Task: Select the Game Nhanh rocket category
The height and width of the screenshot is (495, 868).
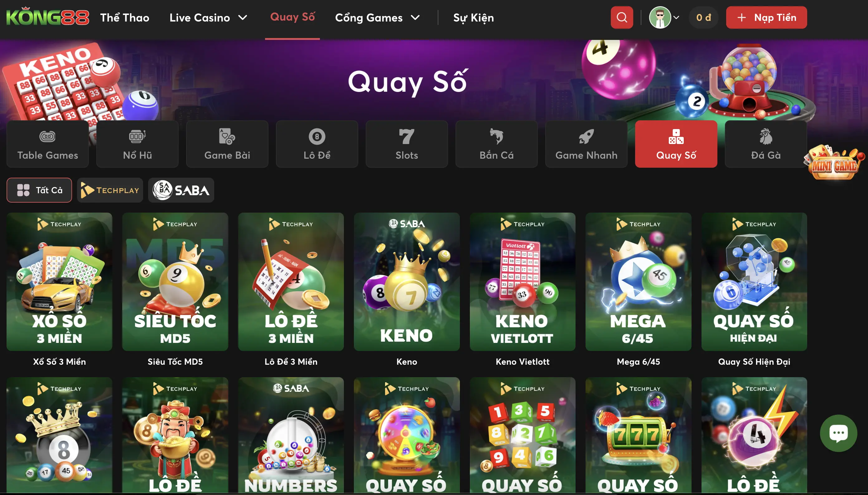Action: 586,144
